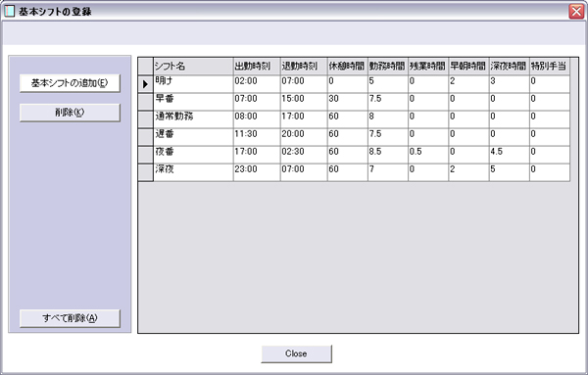Select the 通常勤務 shift name cell

click(x=193, y=119)
